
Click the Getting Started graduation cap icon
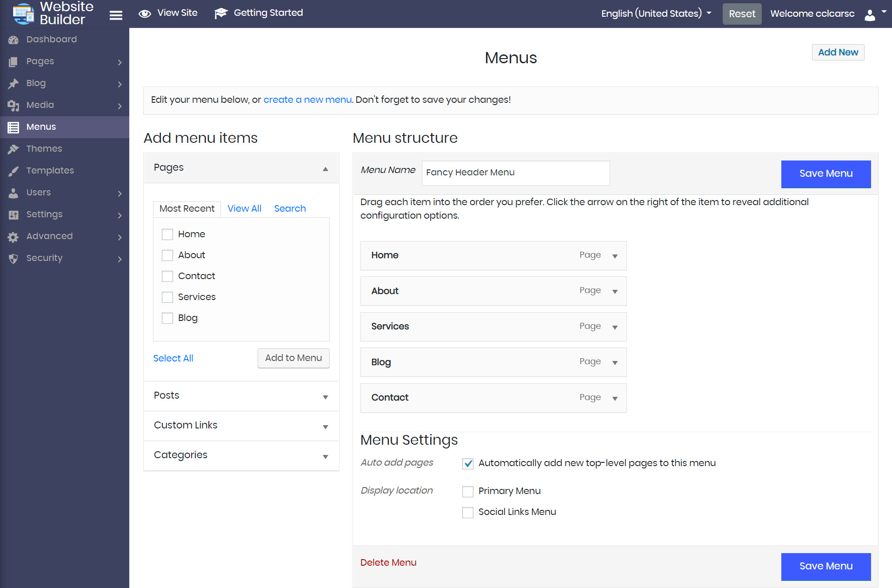click(220, 13)
